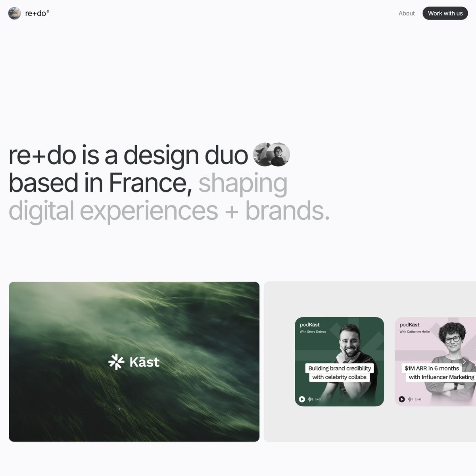Go to the About page
This screenshot has height=476, width=476.
pyautogui.click(x=407, y=13)
